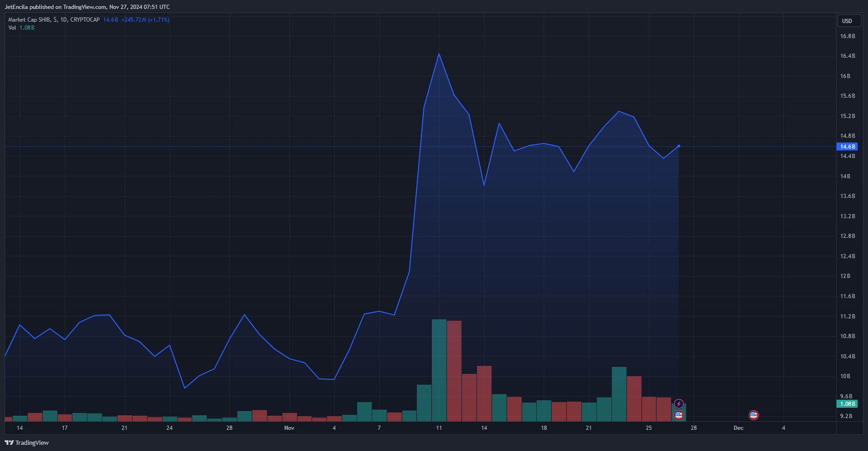Click the CRYPTOCAP source label in the header

click(x=85, y=20)
